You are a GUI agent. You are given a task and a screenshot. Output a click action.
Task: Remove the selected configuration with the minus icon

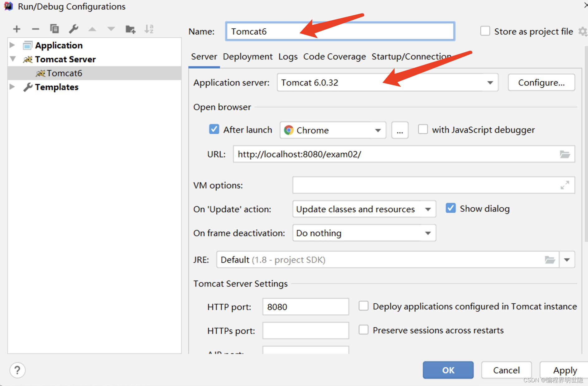coord(36,29)
